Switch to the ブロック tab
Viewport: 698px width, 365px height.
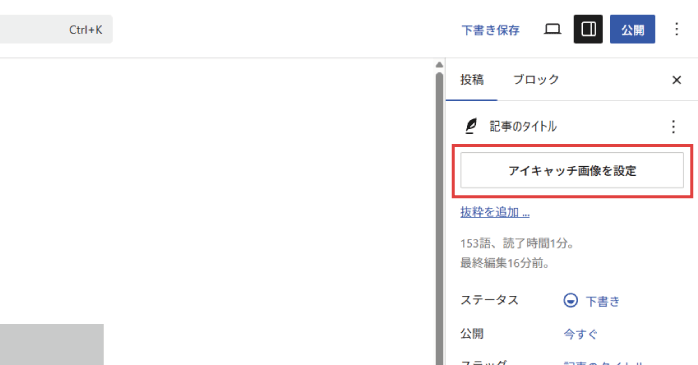tap(536, 80)
